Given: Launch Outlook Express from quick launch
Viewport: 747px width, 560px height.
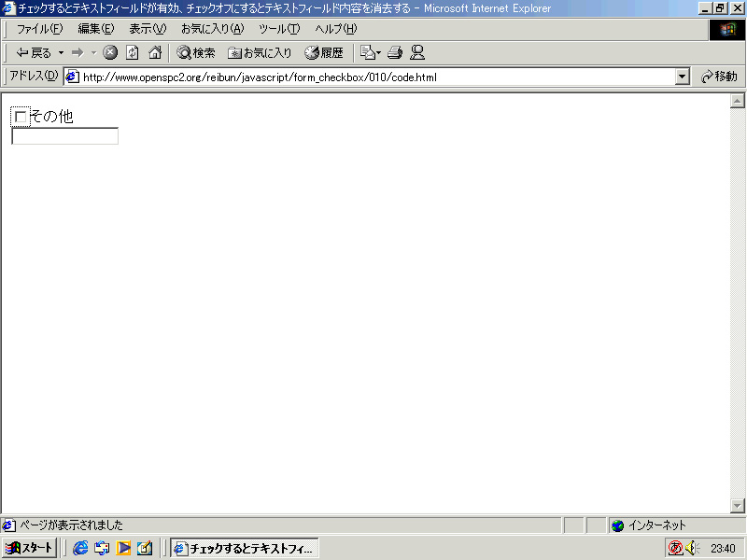Looking at the screenshot, I should click(102, 548).
